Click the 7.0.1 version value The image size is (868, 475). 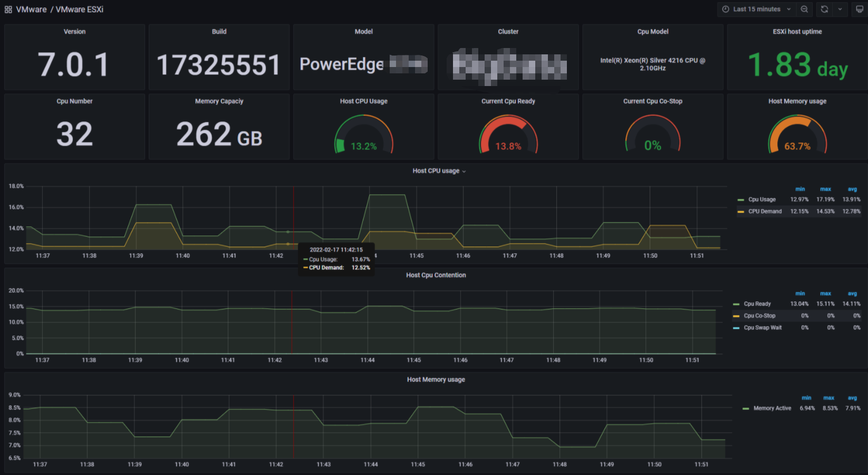74,64
